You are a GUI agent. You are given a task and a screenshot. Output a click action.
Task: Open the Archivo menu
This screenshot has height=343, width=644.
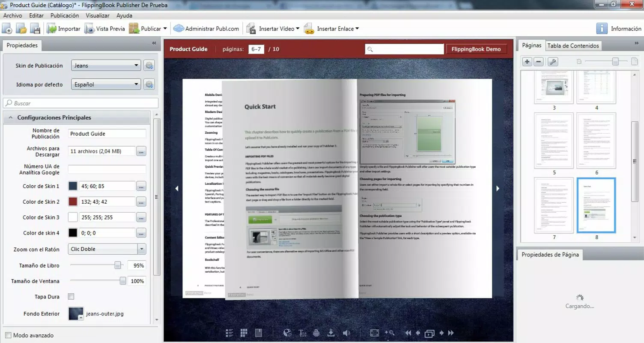point(12,15)
